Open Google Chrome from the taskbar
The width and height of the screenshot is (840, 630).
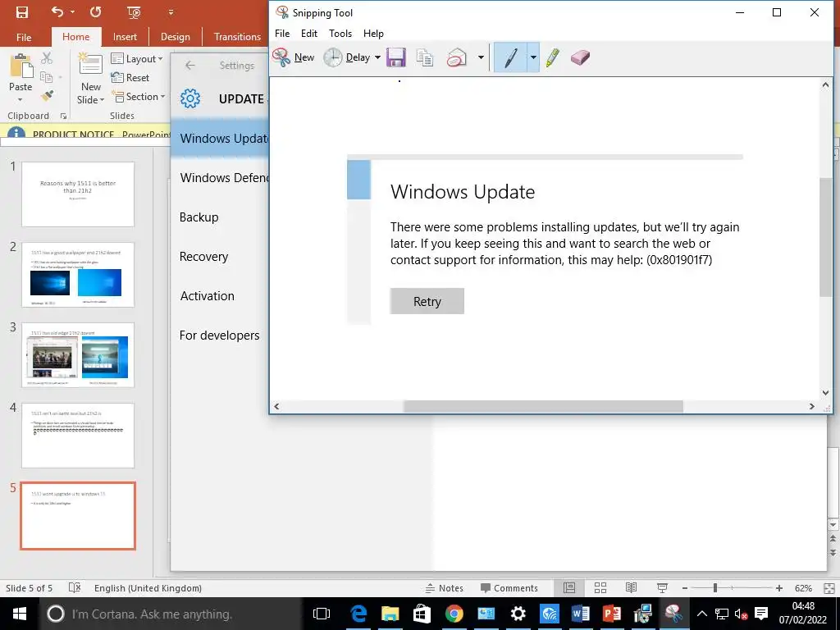click(x=454, y=614)
